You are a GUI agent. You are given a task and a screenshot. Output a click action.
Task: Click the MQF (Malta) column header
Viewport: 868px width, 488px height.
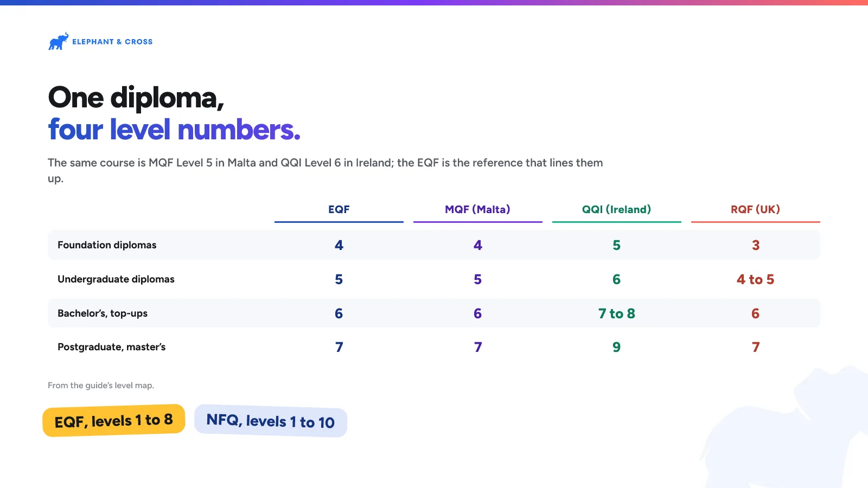coord(478,209)
